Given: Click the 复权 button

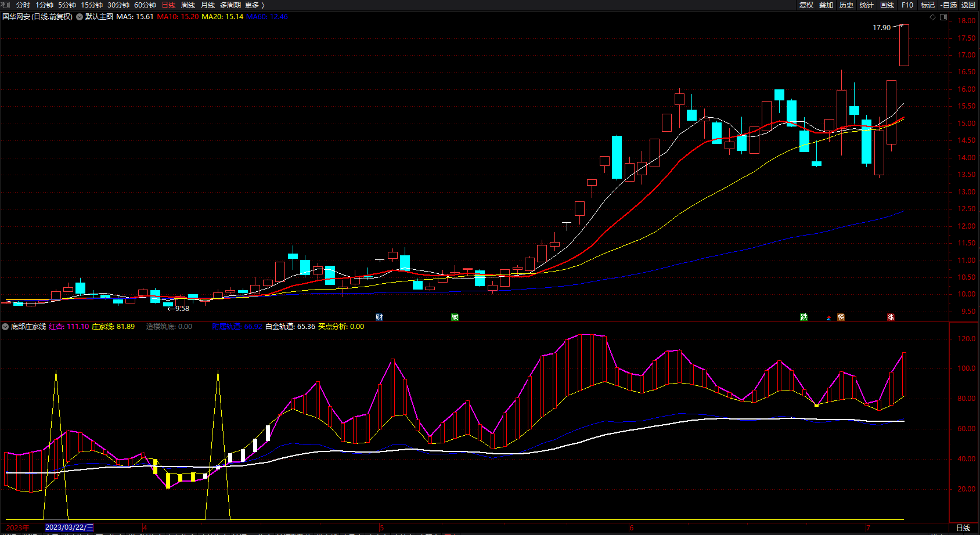Looking at the screenshot, I should [x=806, y=5].
